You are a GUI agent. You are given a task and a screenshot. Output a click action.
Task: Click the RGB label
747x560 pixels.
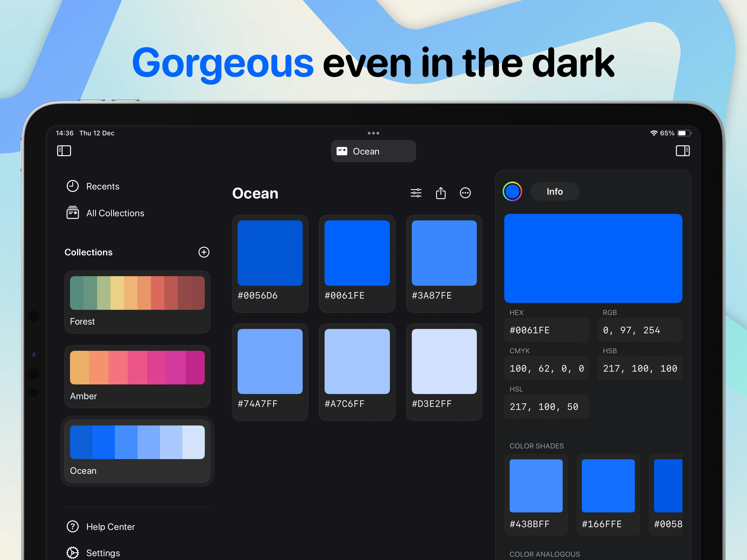click(x=609, y=313)
